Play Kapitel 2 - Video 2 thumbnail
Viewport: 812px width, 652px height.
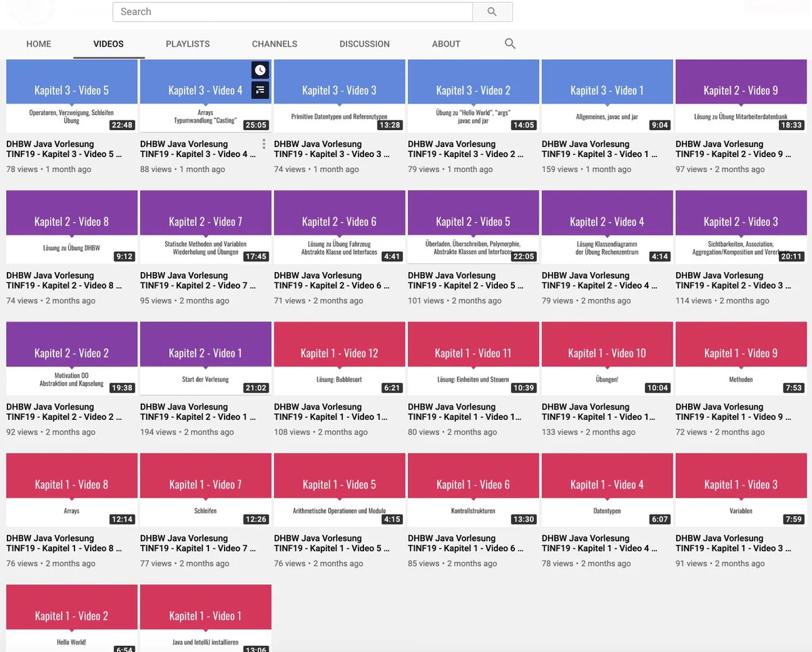coord(72,359)
